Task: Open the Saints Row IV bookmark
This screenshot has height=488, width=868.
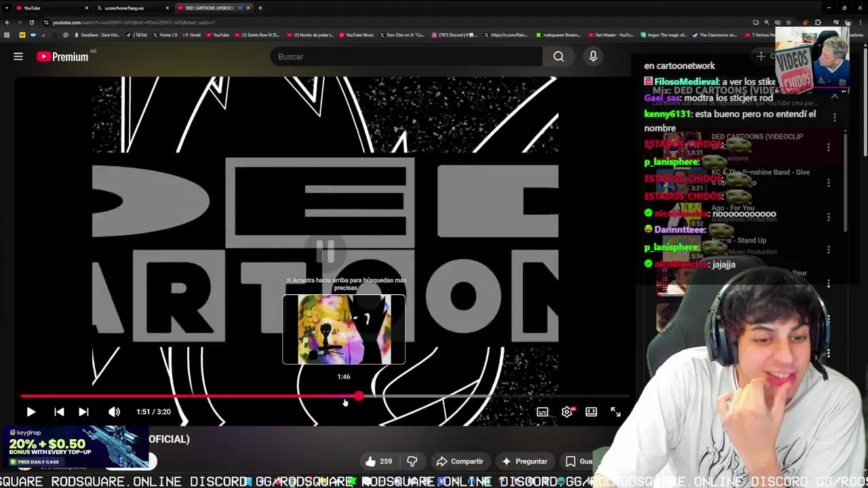Action: tap(257, 35)
